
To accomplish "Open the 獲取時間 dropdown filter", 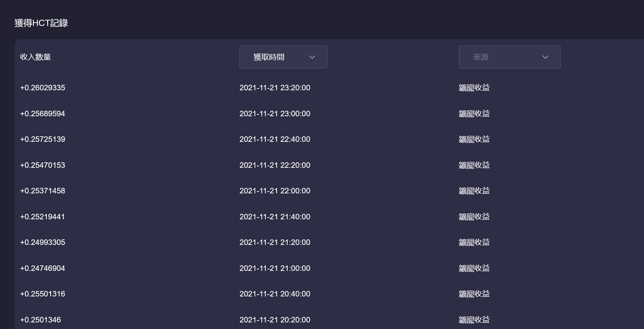I will pyautogui.click(x=283, y=57).
